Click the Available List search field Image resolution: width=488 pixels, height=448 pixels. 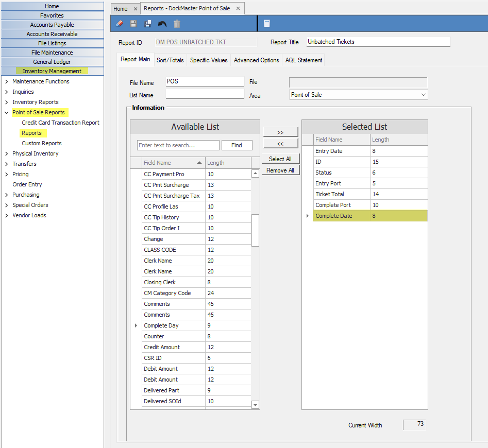click(x=178, y=145)
